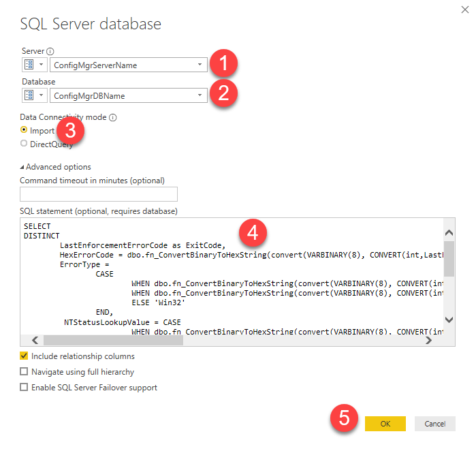Image resolution: width=476 pixels, height=451 pixels.
Task: Click the OK button
Action: [385, 424]
